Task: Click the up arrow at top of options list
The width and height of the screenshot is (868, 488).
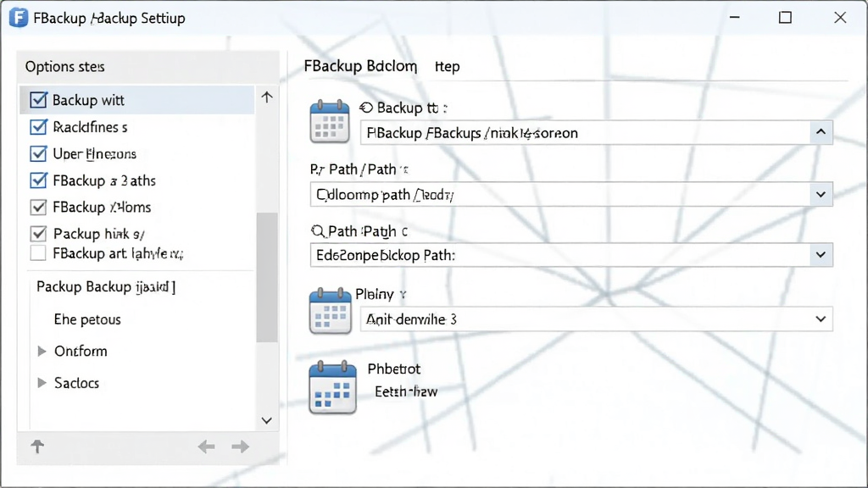Action: point(267,97)
